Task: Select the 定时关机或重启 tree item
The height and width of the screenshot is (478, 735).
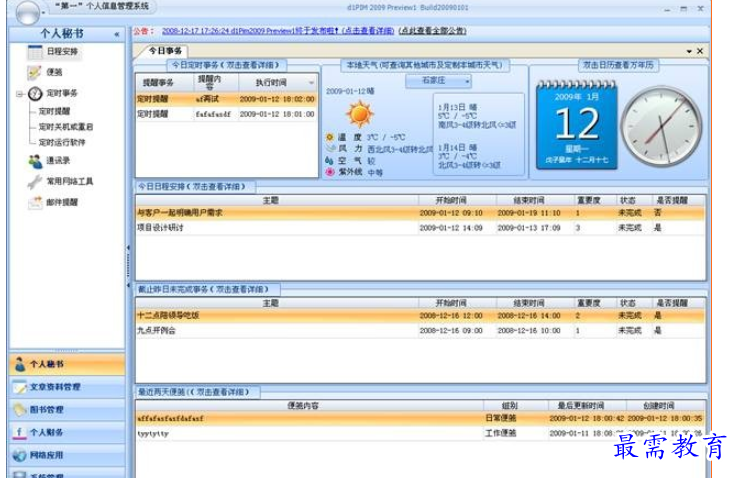Action: coord(66,127)
